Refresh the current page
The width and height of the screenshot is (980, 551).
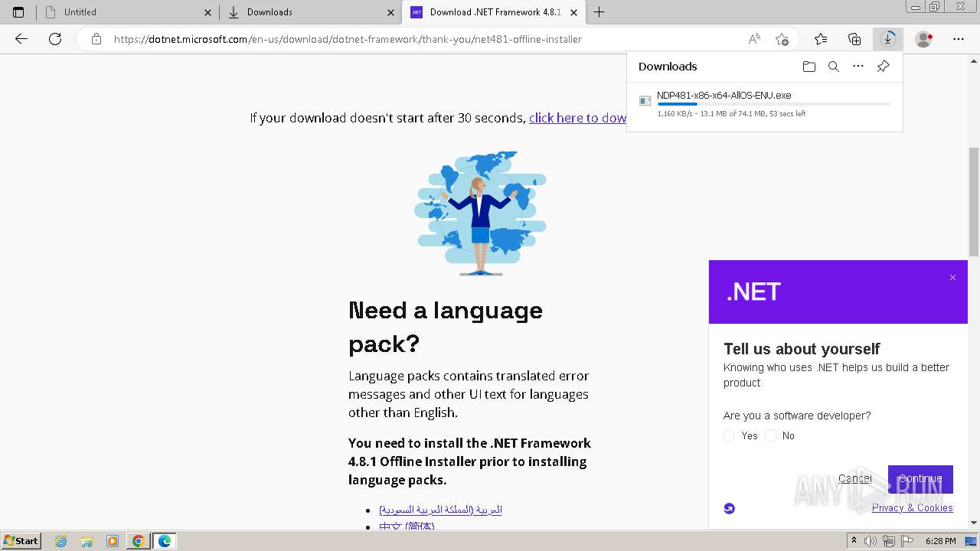click(x=55, y=39)
